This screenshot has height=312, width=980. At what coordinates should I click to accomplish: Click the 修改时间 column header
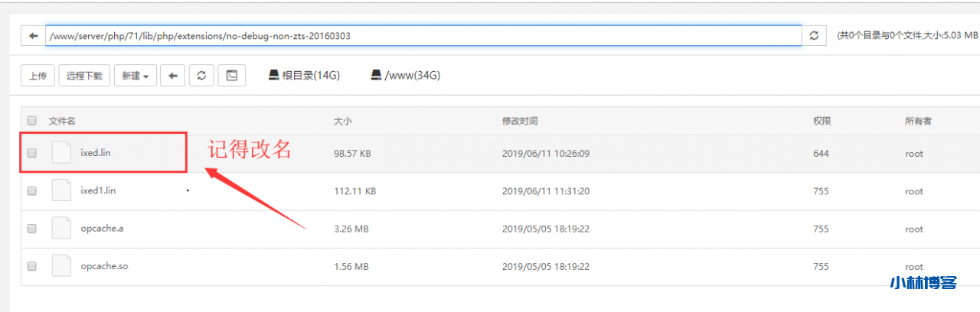tap(520, 121)
